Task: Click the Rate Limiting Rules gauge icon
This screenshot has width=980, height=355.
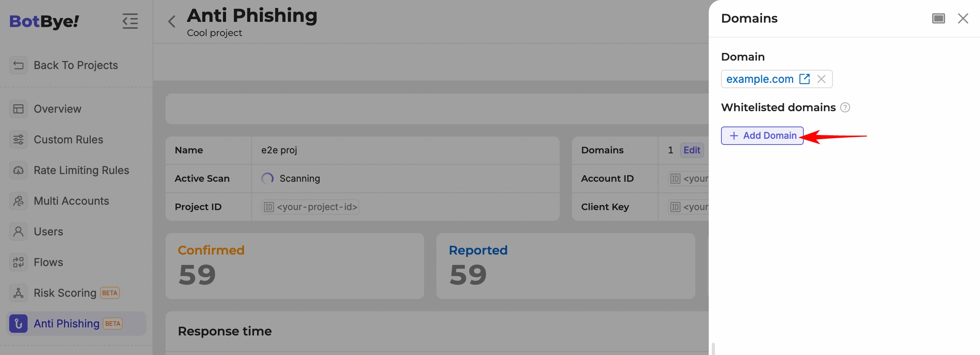Action: tap(18, 170)
